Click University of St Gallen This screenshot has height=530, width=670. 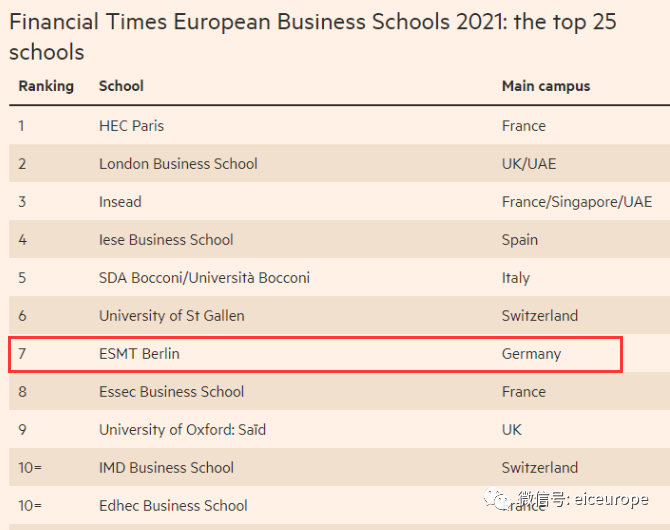tap(171, 316)
